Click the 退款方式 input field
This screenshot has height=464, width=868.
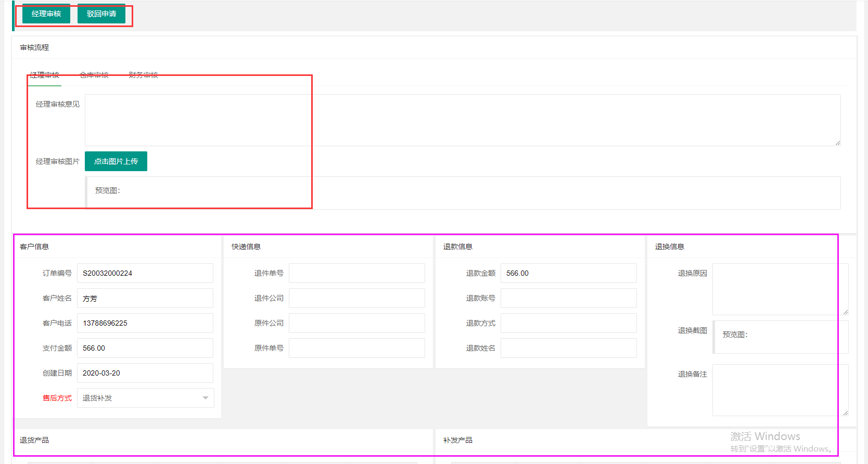(569, 323)
